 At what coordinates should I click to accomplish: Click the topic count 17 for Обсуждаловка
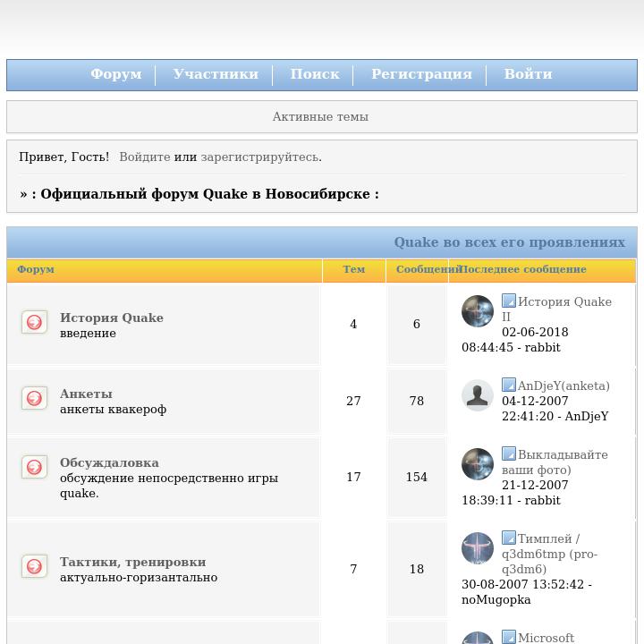[353, 477]
